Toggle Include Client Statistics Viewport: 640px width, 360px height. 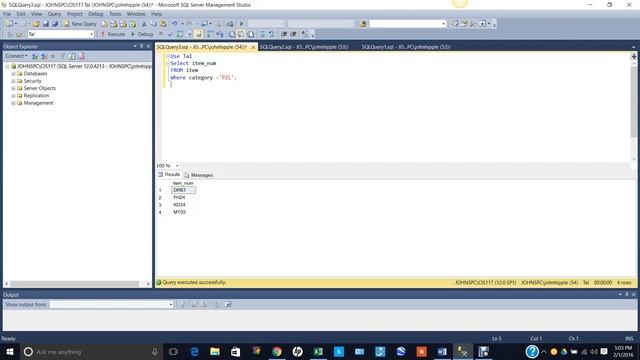(x=220, y=34)
